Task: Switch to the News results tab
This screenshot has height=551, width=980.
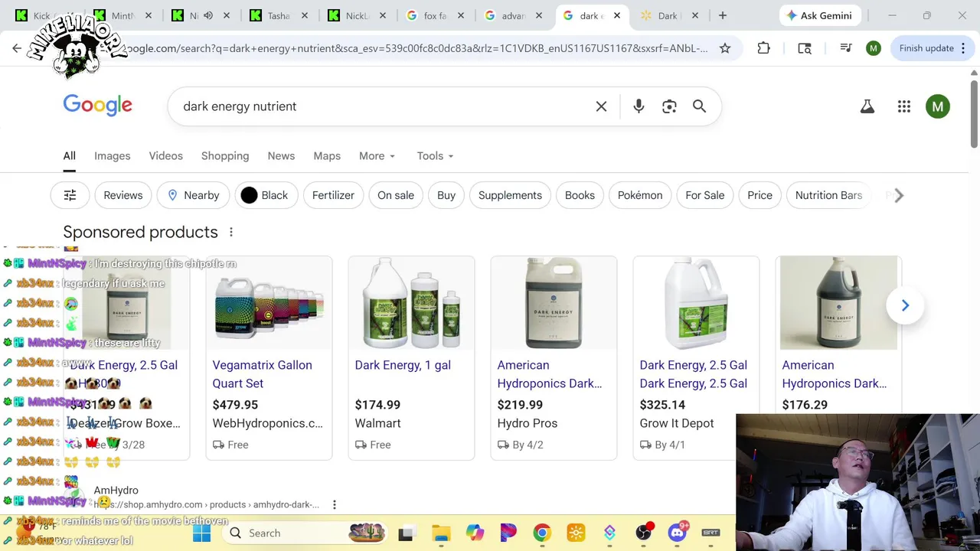Action: 281,156
